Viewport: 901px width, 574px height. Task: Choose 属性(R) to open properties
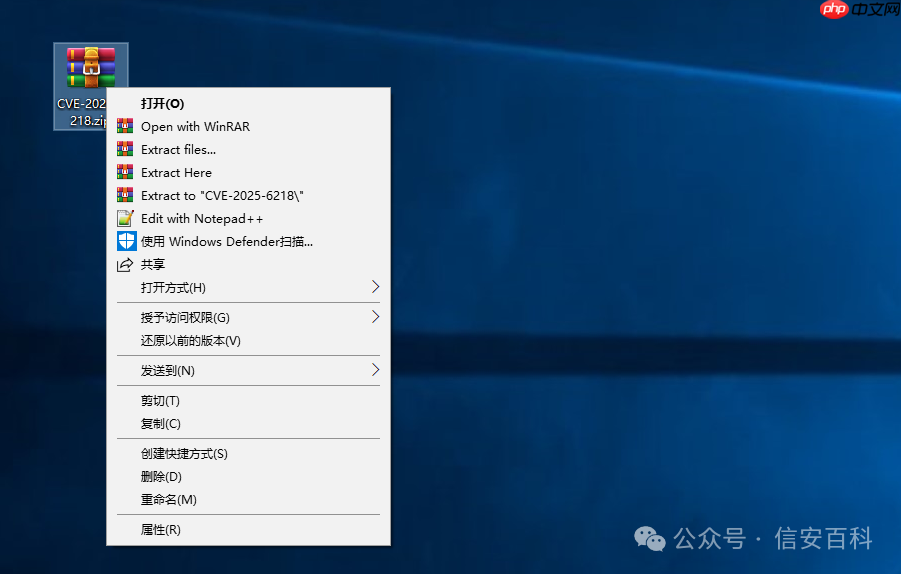[248, 530]
